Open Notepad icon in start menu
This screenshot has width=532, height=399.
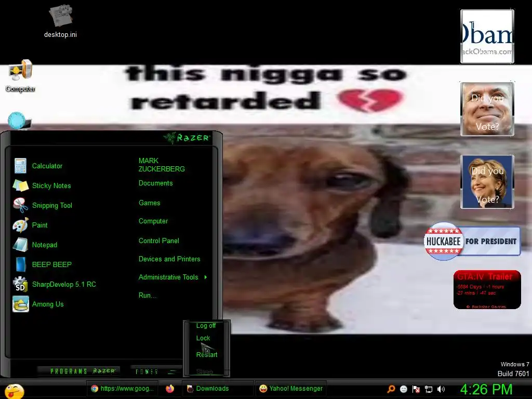point(20,245)
